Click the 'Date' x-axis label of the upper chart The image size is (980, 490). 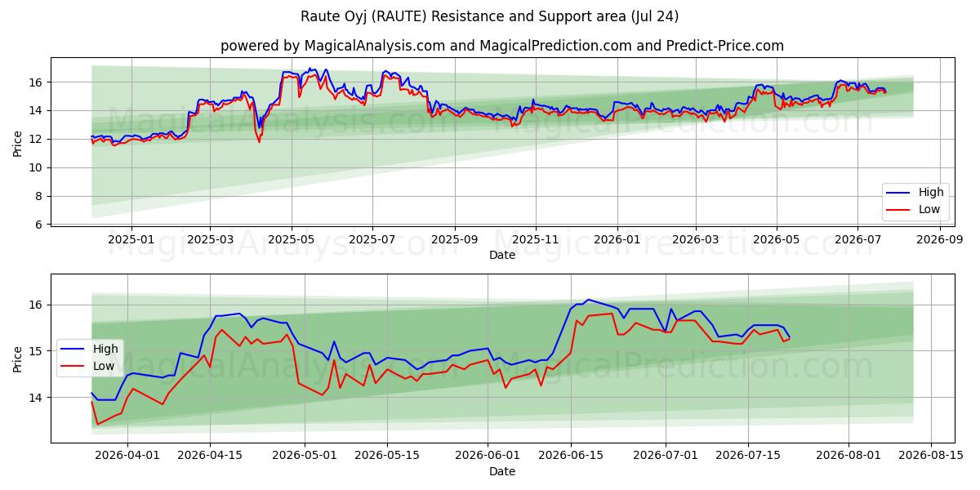click(x=502, y=256)
